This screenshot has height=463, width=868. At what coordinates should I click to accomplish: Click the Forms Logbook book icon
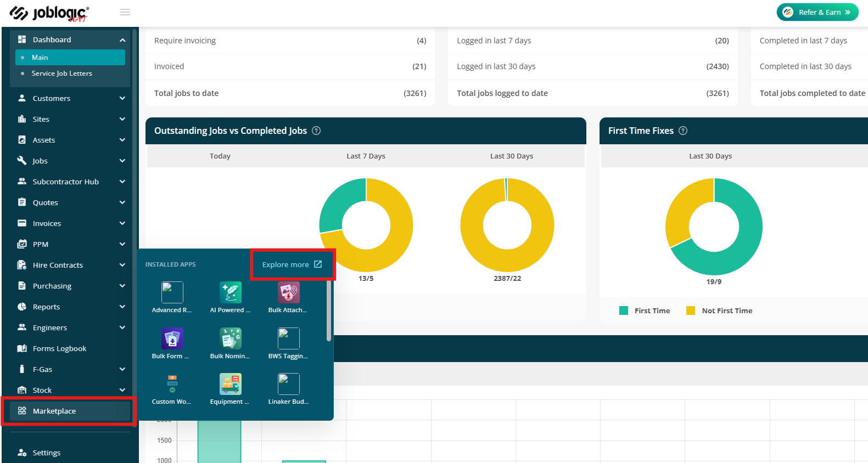coord(22,348)
